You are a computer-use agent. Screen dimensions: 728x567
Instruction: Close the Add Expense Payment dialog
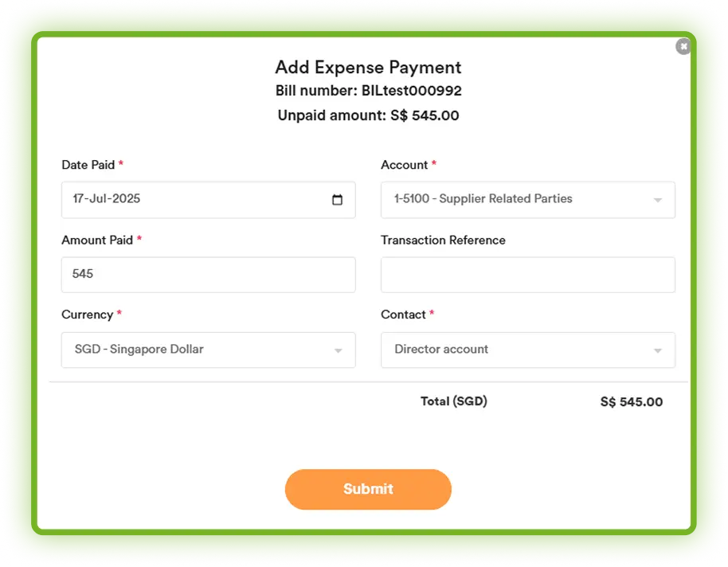[683, 47]
